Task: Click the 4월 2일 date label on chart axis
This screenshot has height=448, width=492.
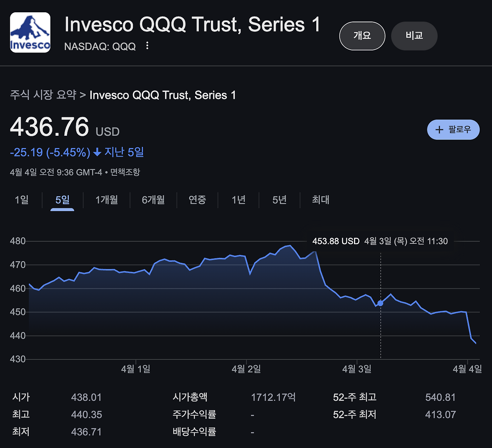Action: (x=246, y=369)
